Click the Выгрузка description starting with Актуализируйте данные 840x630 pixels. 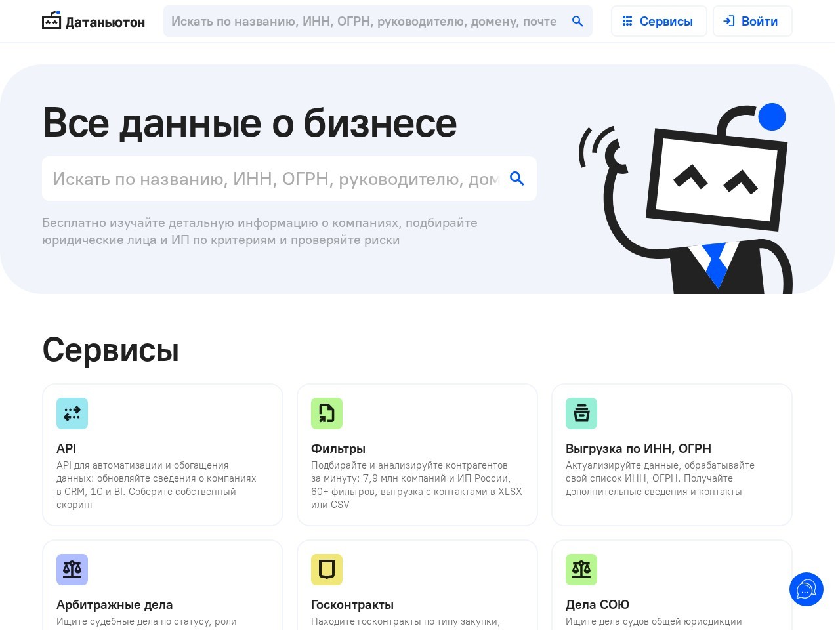point(660,478)
